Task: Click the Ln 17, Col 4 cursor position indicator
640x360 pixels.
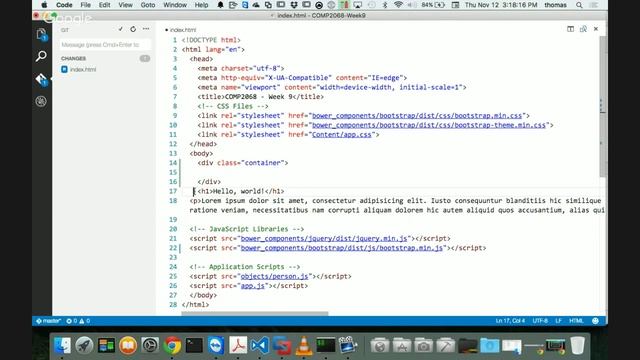Action: [x=510, y=321]
